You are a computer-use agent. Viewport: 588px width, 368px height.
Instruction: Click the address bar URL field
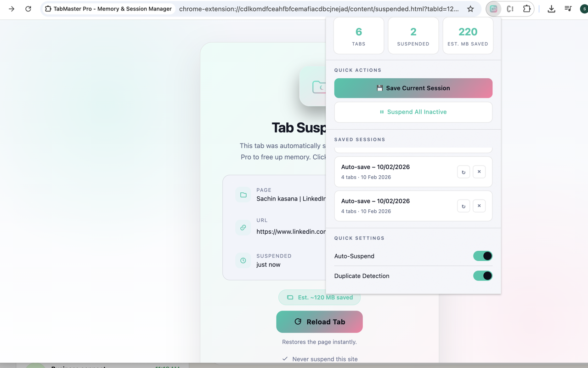(319, 9)
